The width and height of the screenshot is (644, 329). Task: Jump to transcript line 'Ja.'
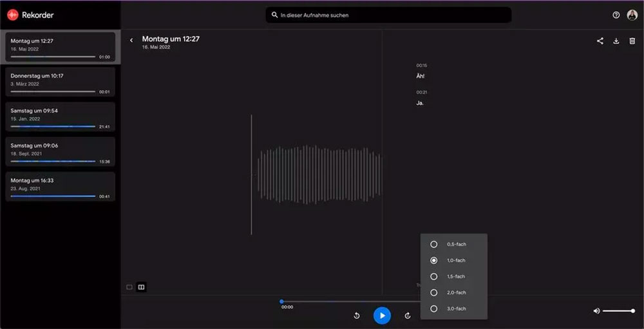420,103
